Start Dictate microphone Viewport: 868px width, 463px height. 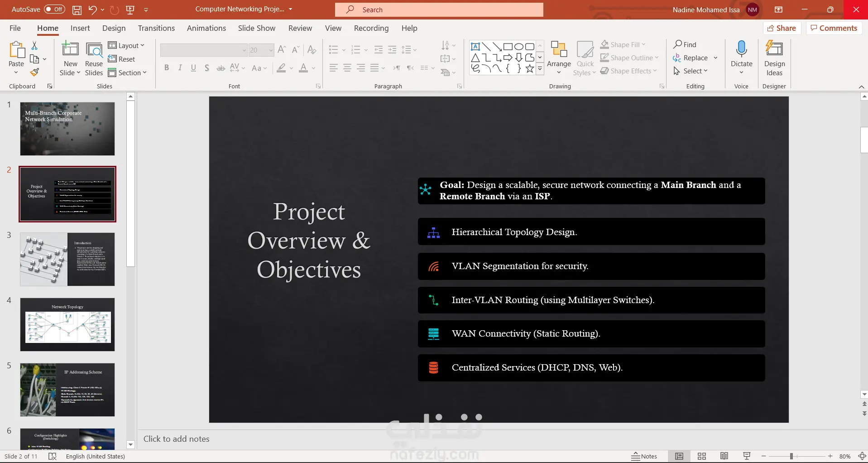pyautogui.click(x=741, y=58)
